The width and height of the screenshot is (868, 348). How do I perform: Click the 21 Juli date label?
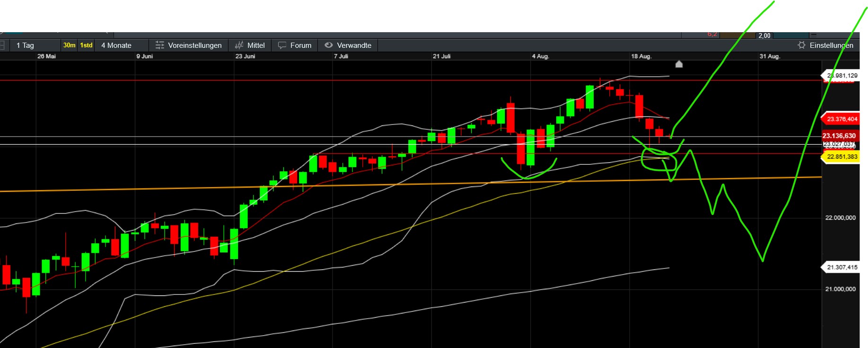(x=442, y=56)
